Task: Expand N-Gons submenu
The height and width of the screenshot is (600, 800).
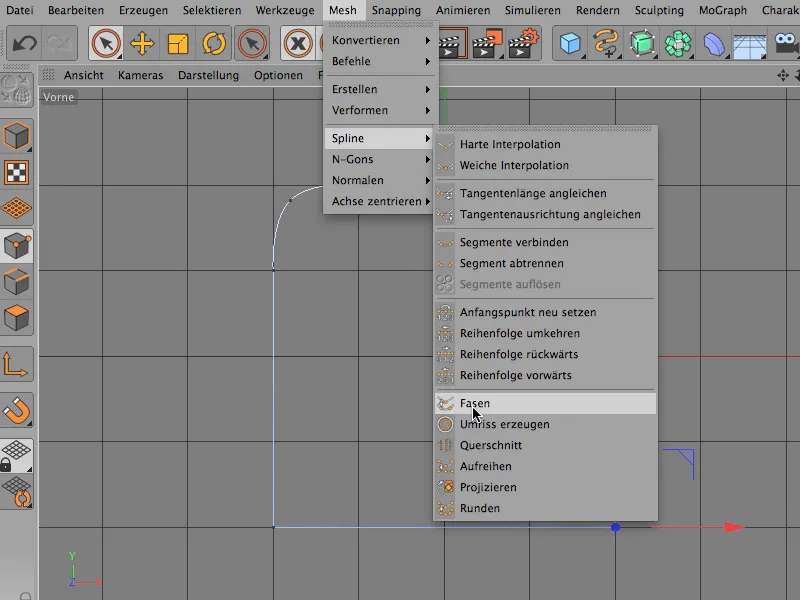Action: [381, 159]
